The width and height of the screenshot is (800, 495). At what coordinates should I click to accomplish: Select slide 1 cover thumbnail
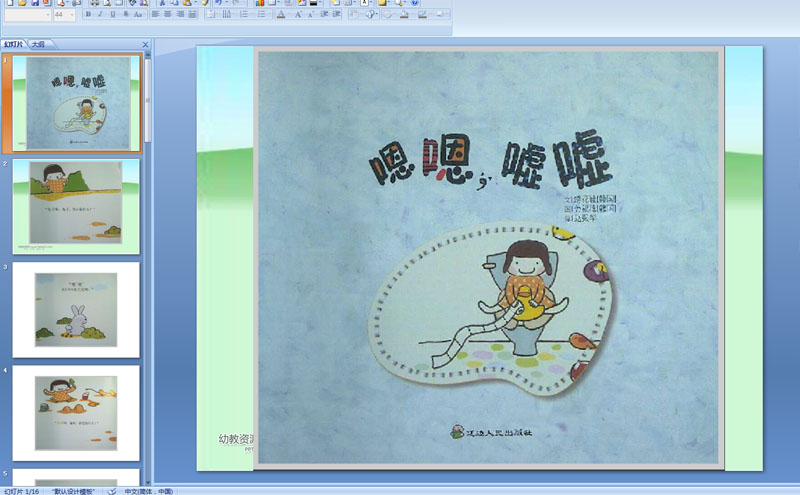[76, 103]
